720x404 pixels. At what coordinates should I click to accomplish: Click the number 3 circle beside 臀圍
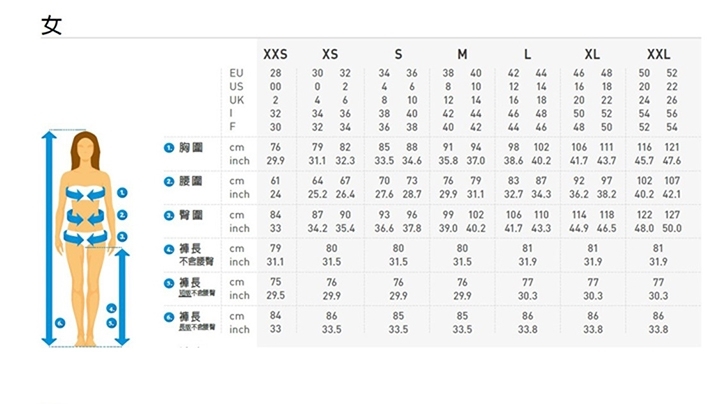pos(170,214)
